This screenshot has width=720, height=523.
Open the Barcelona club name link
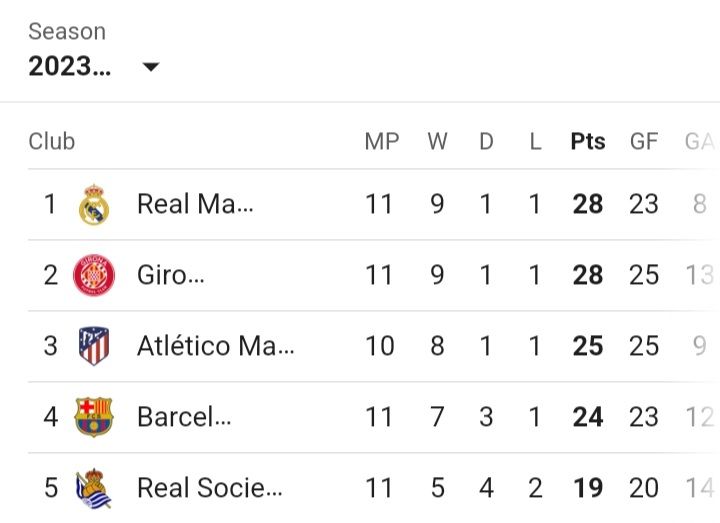184,417
